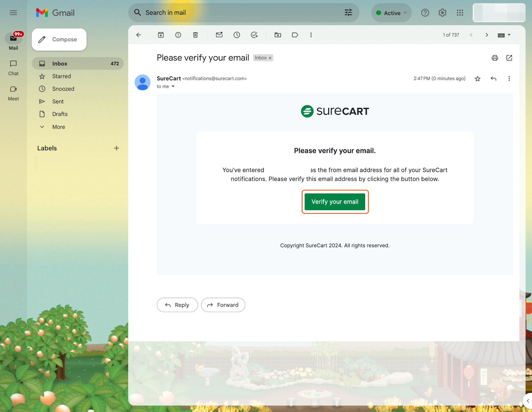Click the search magnifier icon
This screenshot has width=532, height=412.
(x=137, y=13)
